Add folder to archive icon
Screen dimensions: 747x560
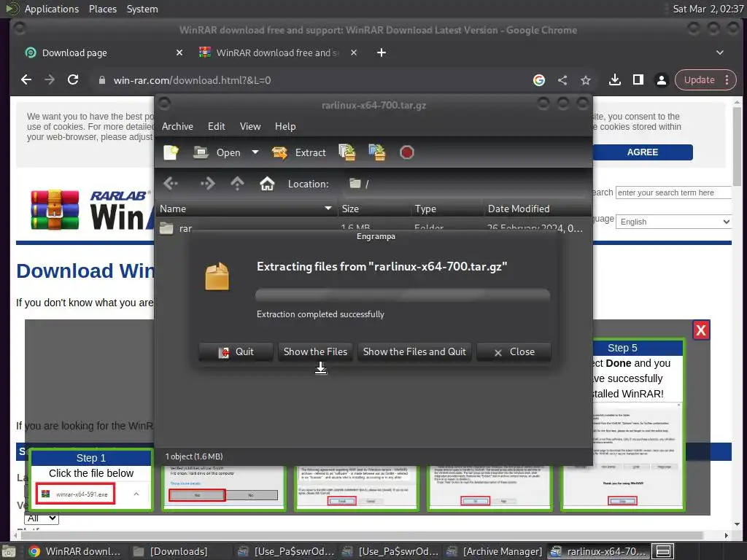click(377, 152)
